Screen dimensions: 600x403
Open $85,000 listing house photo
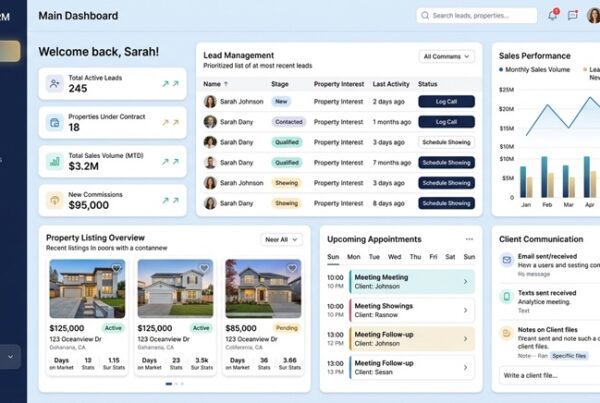263,289
